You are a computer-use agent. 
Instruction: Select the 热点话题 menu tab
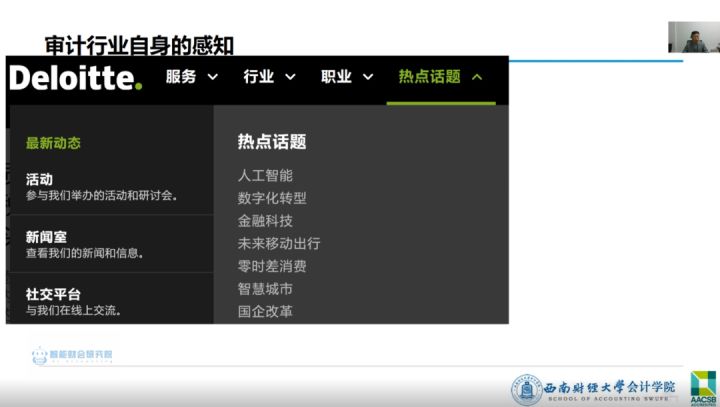(x=429, y=76)
